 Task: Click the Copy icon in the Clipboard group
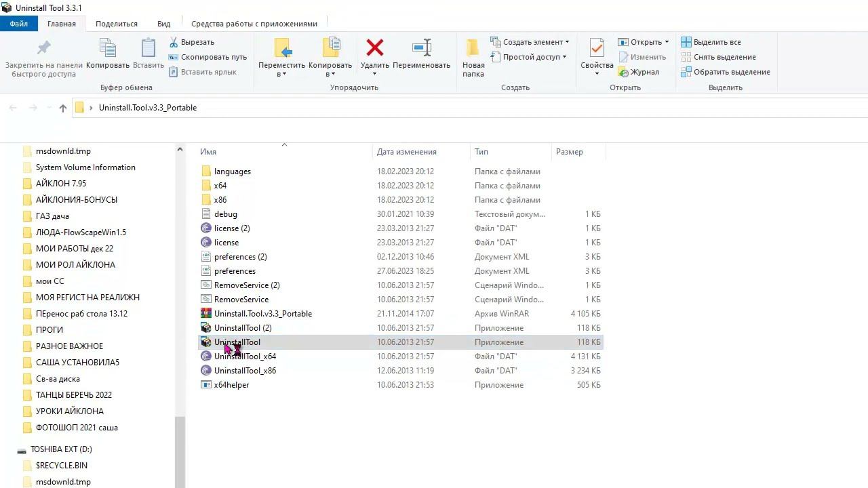[x=108, y=47]
